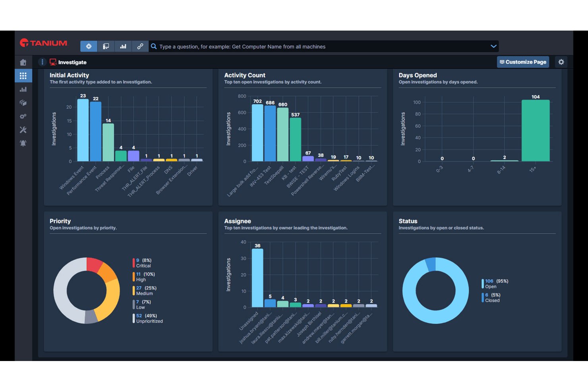This screenshot has height=392, width=588.
Task: Open the bar chart icon in top toolbar
Action: (123, 46)
